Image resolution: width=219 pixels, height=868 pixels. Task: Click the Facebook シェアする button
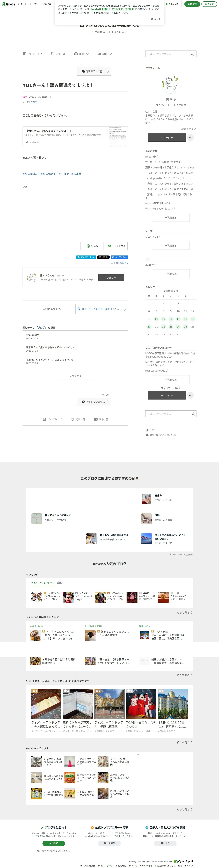click(x=120, y=257)
